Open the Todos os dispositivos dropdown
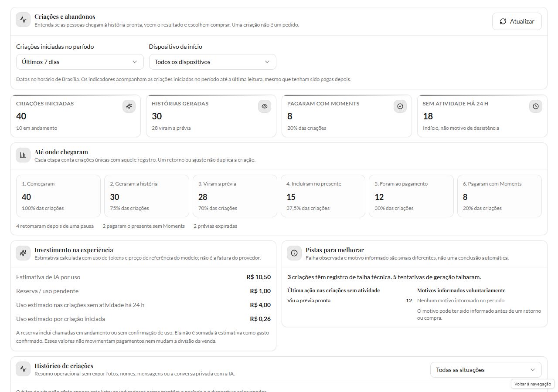558x392 pixels. click(212, 62)
